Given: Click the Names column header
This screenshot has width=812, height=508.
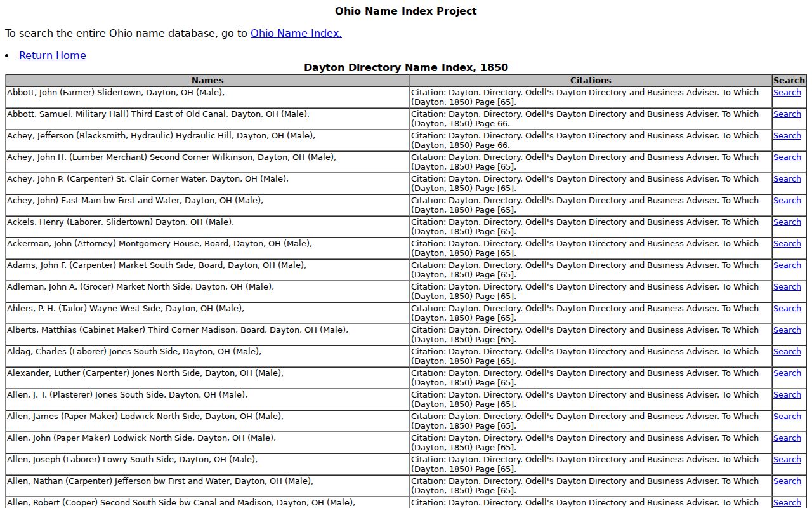Looking at the screenshot, I should tap(207, 81).
